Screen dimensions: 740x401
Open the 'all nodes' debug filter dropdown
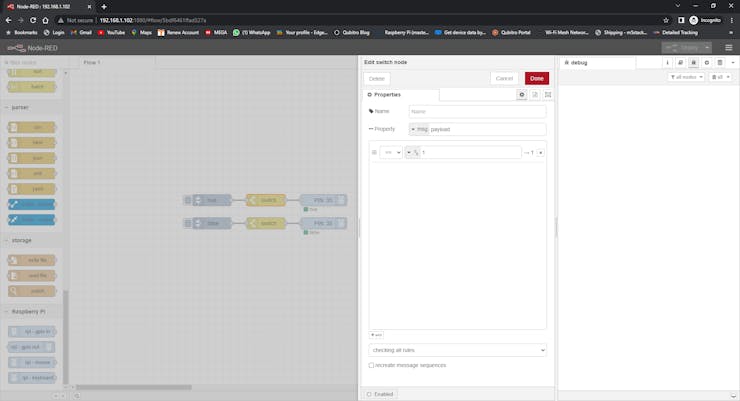685,77
